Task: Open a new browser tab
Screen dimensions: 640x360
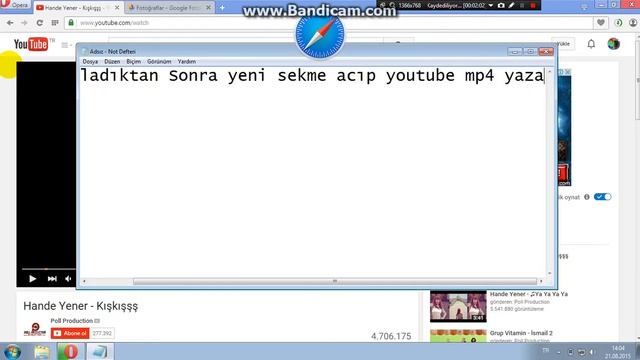Action: pyautogui.click(x=222, y=7)
